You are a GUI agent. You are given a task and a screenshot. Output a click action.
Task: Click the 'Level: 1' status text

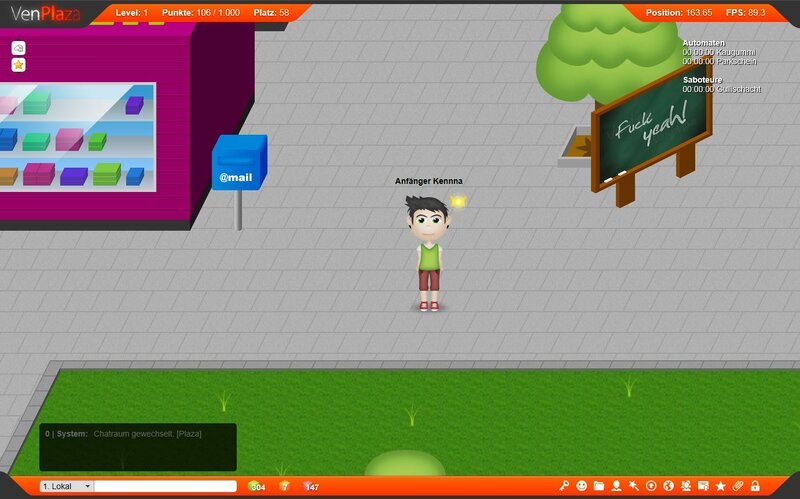point(132,13)
